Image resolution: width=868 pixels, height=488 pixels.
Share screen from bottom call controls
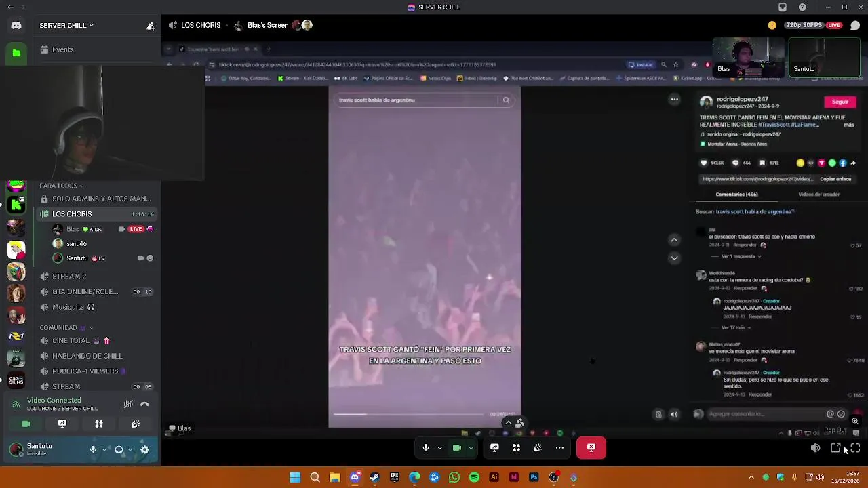pos(494,447)
